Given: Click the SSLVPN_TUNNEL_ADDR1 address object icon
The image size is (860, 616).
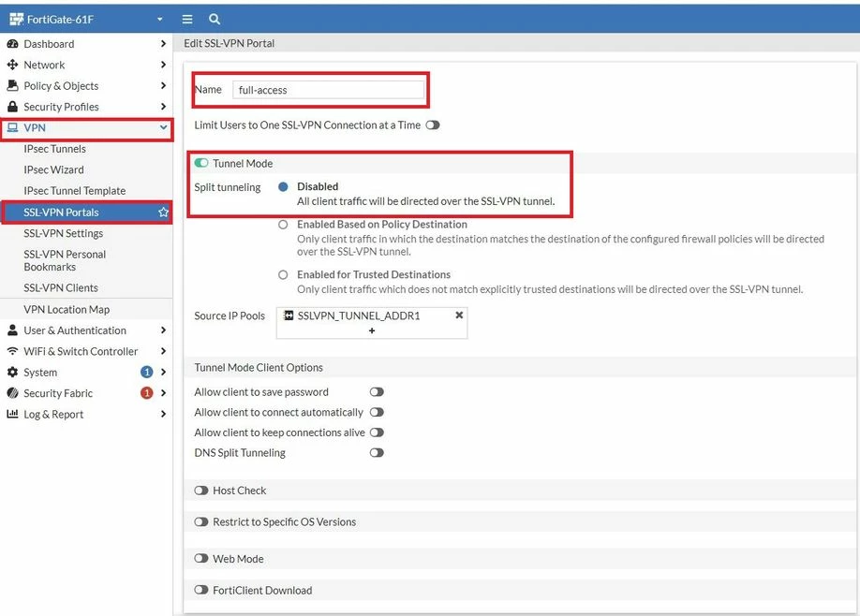Looking at the screenshot, I should pos(288,315).
